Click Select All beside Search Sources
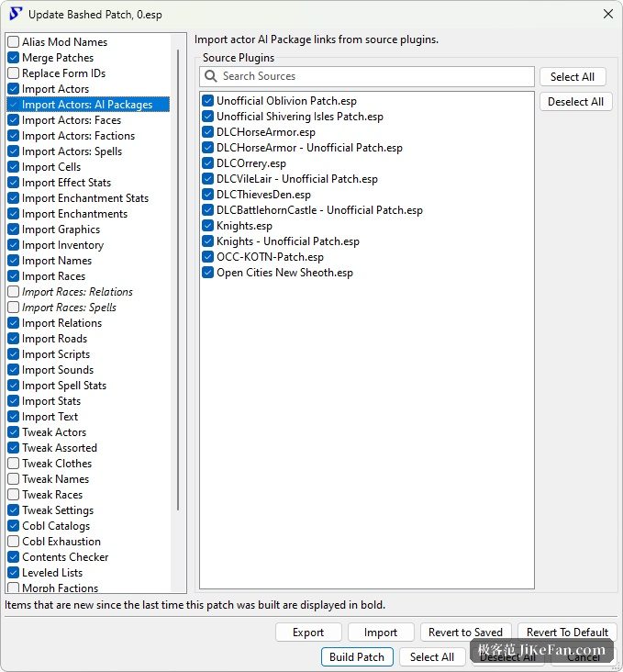The height and width of the screenshot is (672, 623). (x=573, y=77)
